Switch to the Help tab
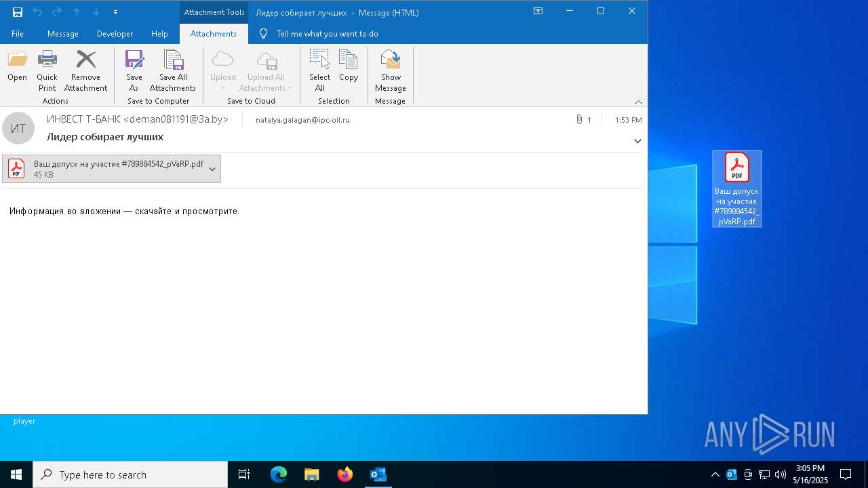Screen dimensions: 868x488 click(160, 34)
